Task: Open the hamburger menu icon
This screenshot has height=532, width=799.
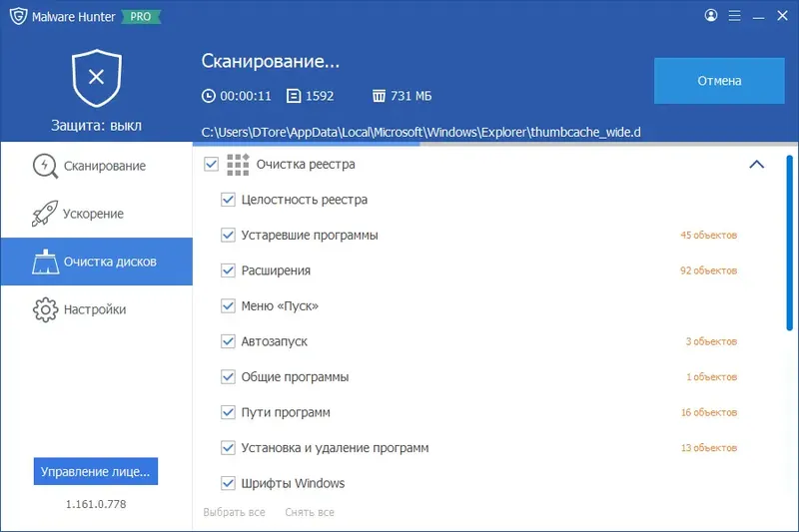Action: [734, 16]
